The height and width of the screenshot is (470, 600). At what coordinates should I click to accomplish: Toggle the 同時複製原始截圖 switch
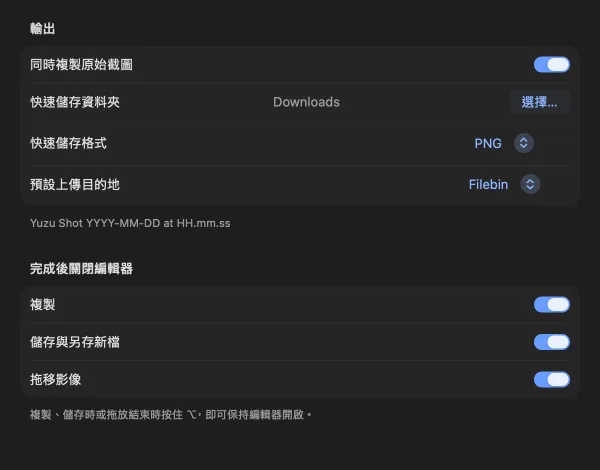tap(552, 64)
